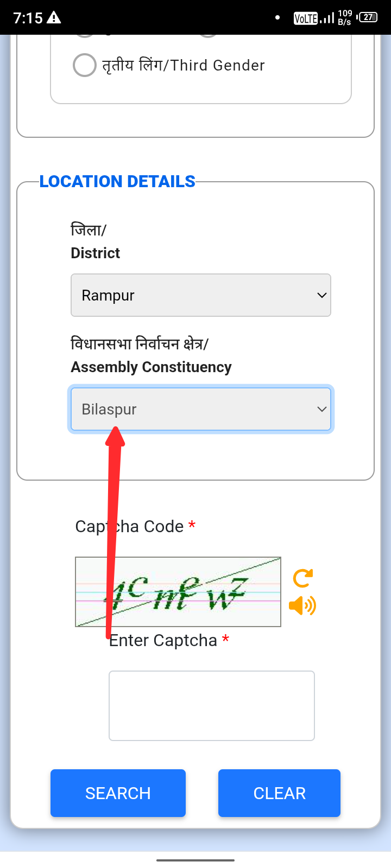This screenshot has width=391, height=868.
Task: Click the chevron arrow of the Bilaspur dropdown
Action: (x=321, y=409)
